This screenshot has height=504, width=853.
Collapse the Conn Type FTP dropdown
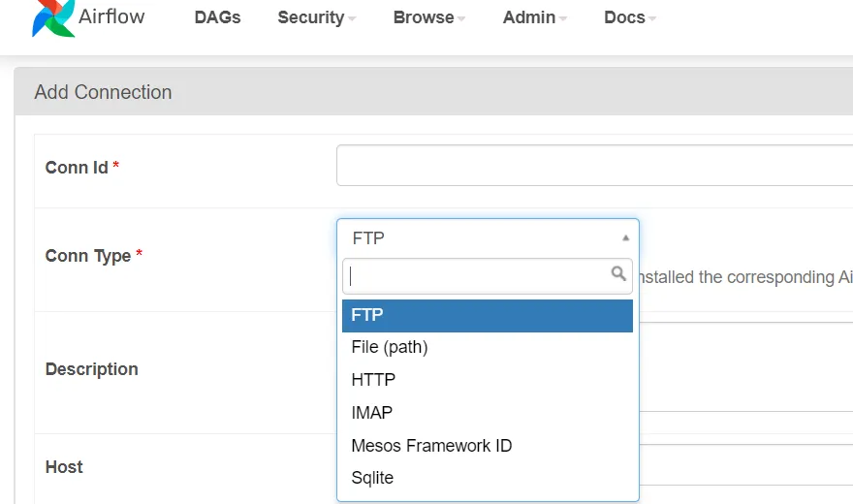(488, 238)
